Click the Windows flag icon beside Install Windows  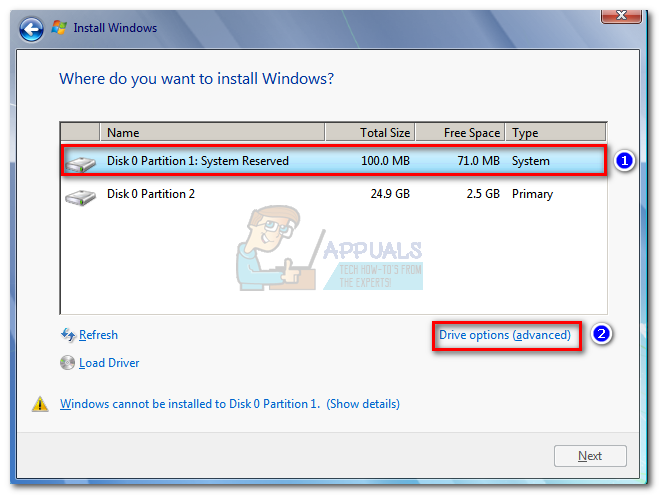[x=59, y=28]
